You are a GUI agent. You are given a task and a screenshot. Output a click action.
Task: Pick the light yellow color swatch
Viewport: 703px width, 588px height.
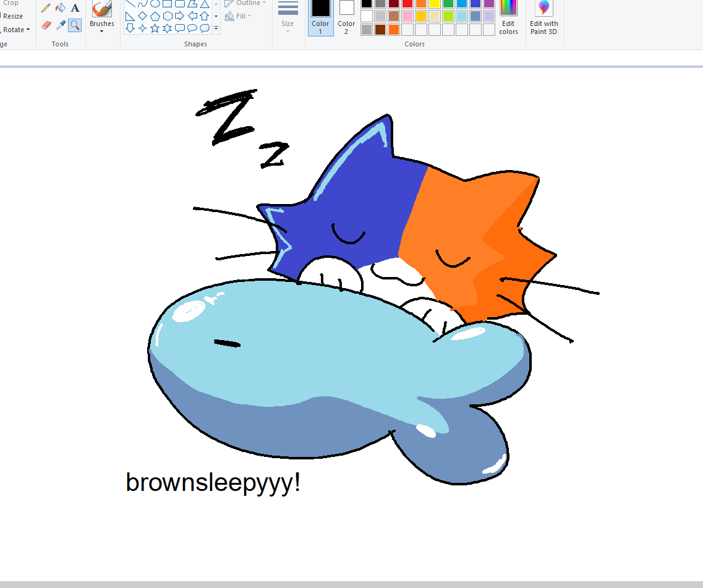pyautogui.click(x=435, y=16)
